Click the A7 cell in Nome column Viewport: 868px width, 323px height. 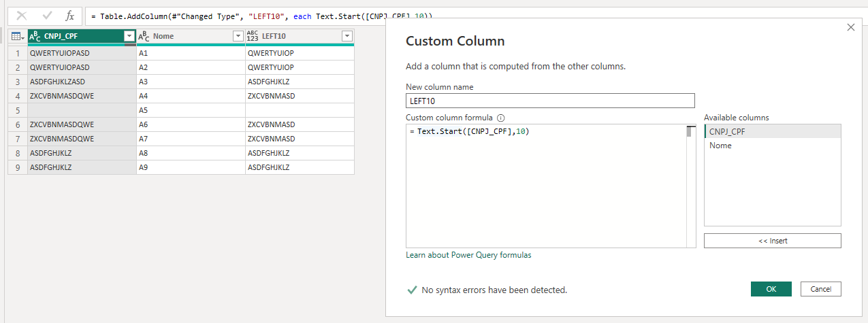coord(191,139)
